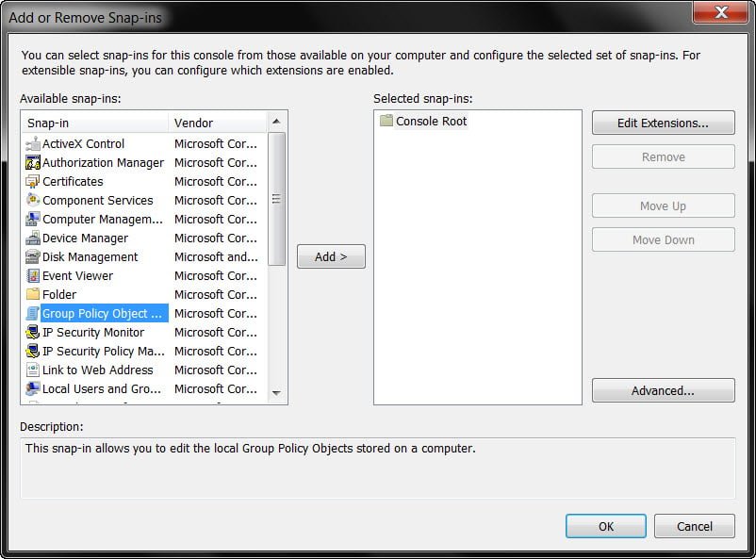Click the scrollbar down arrow
This screenshot has height=559, width=756.
click(x=276, y=393)
